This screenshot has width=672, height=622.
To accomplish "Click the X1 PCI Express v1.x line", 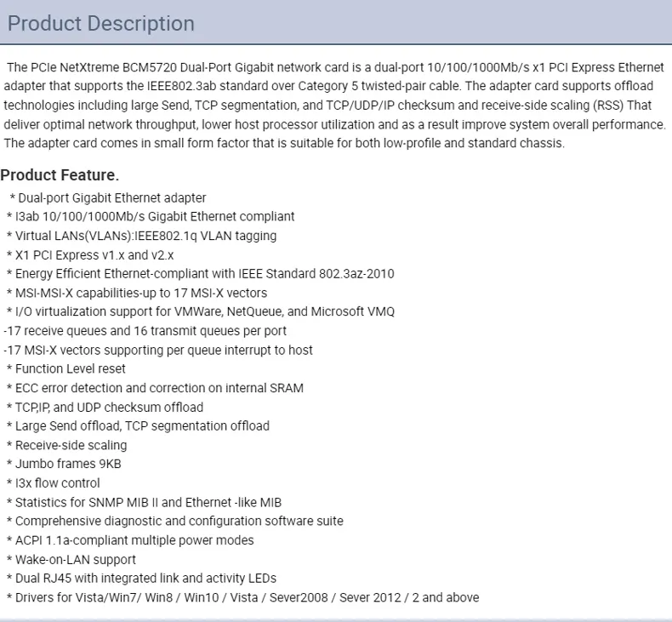I will click(90, 255).
